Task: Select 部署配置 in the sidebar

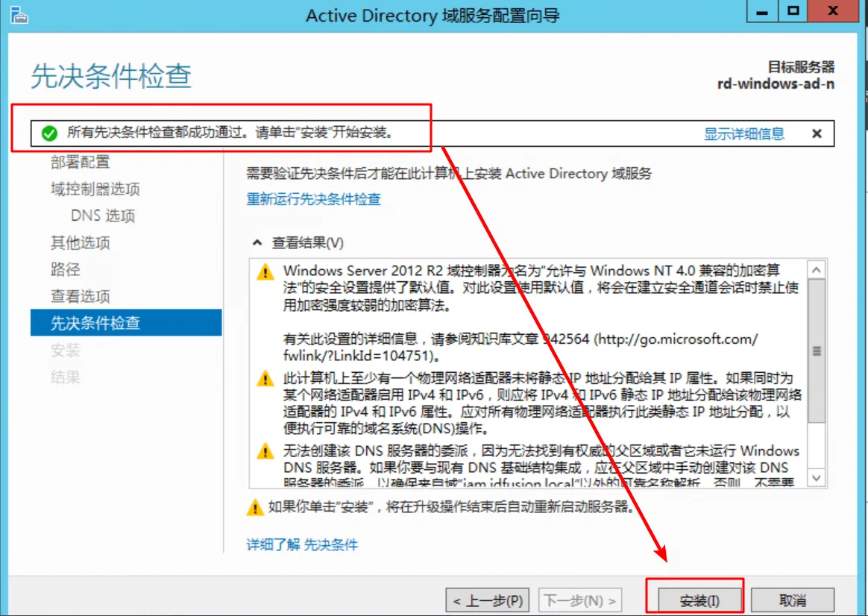Action: pyautogui.click(x=81, y=162)
